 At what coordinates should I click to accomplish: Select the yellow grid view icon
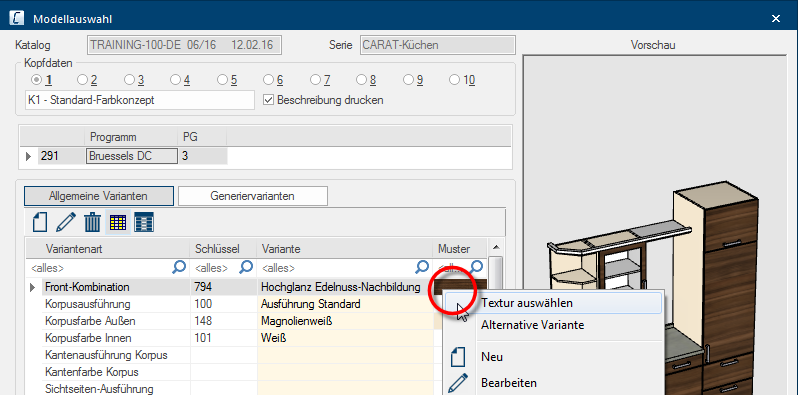click(118, 222)
